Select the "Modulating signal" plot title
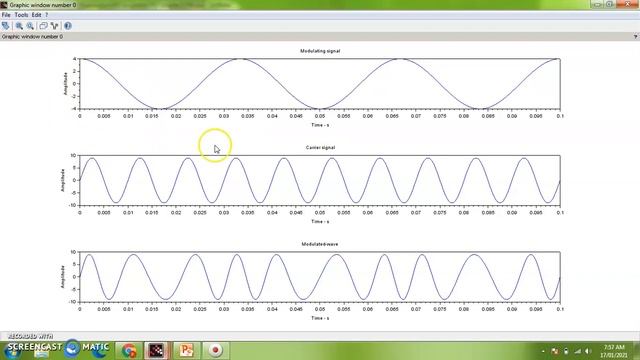 [320, 51]
